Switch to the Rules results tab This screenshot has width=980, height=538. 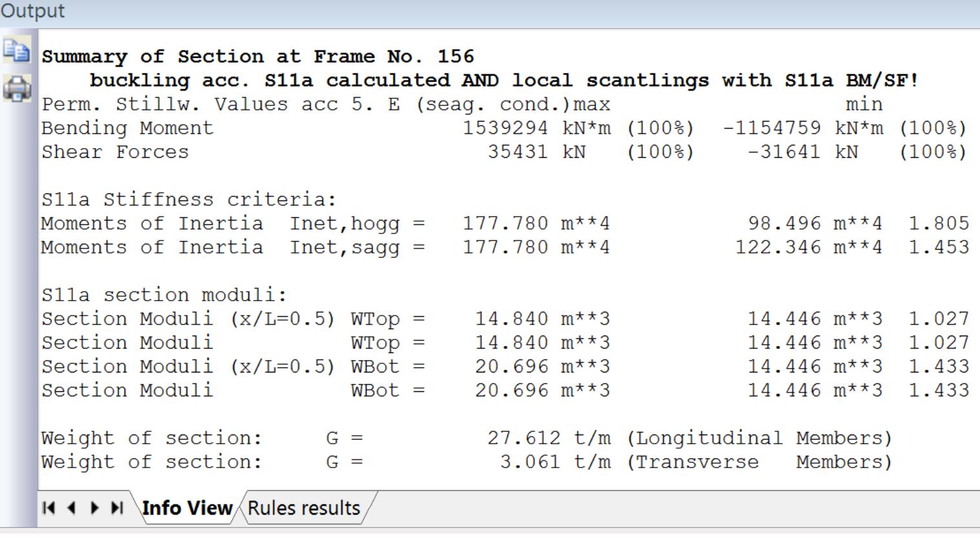304,509
